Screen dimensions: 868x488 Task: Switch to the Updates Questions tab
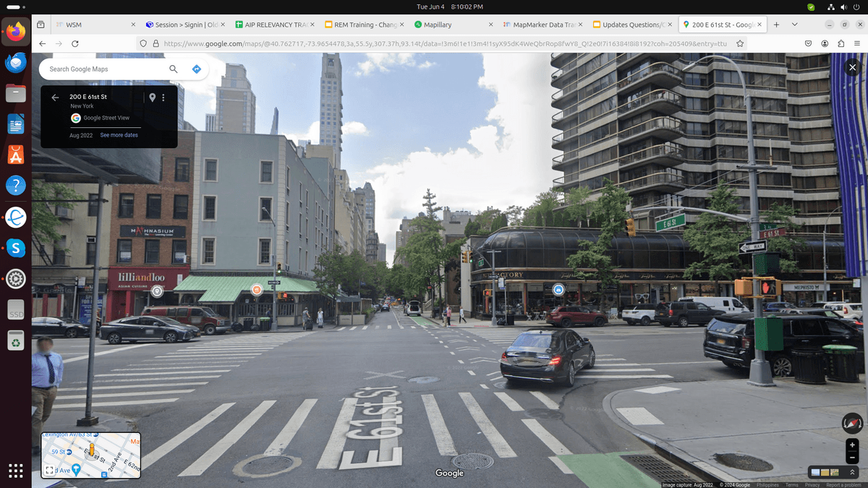[632, 25]
